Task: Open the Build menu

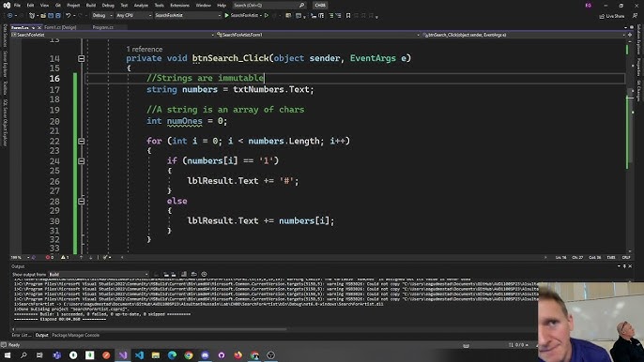Action: 91,6
